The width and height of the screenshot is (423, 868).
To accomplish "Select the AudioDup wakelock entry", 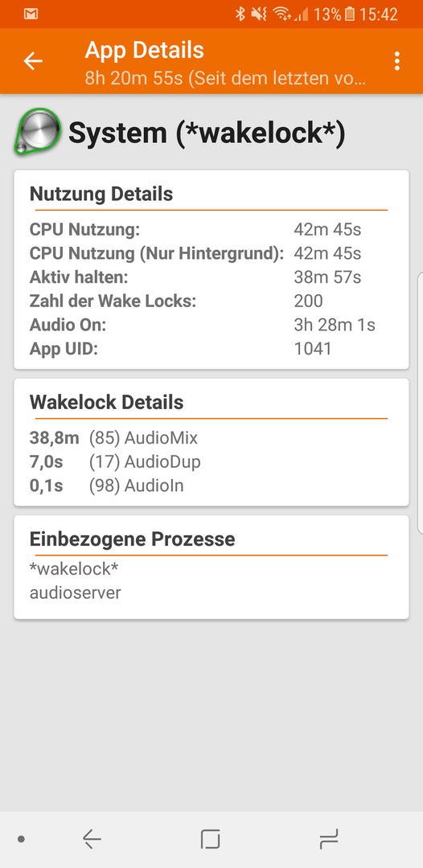I will [x=115, y=461].
